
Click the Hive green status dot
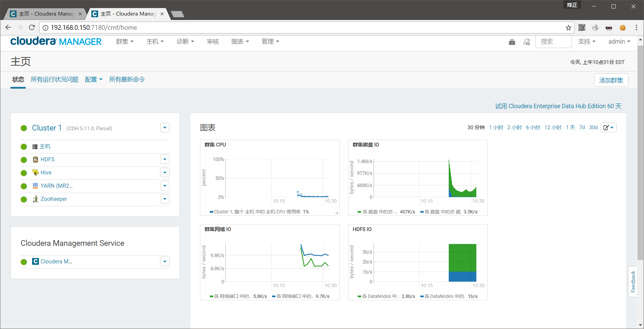click(x=24, y=173)
